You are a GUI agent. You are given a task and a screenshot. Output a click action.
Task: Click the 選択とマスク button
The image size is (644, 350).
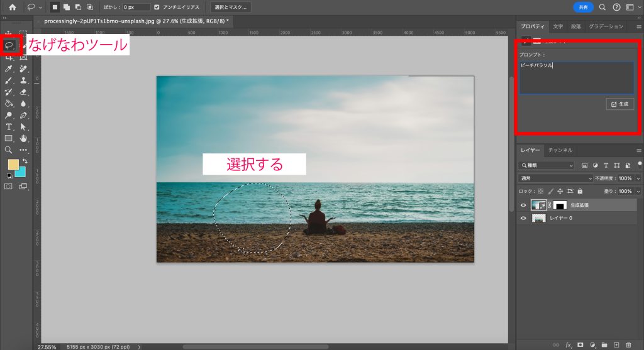[x=230, y=7]
